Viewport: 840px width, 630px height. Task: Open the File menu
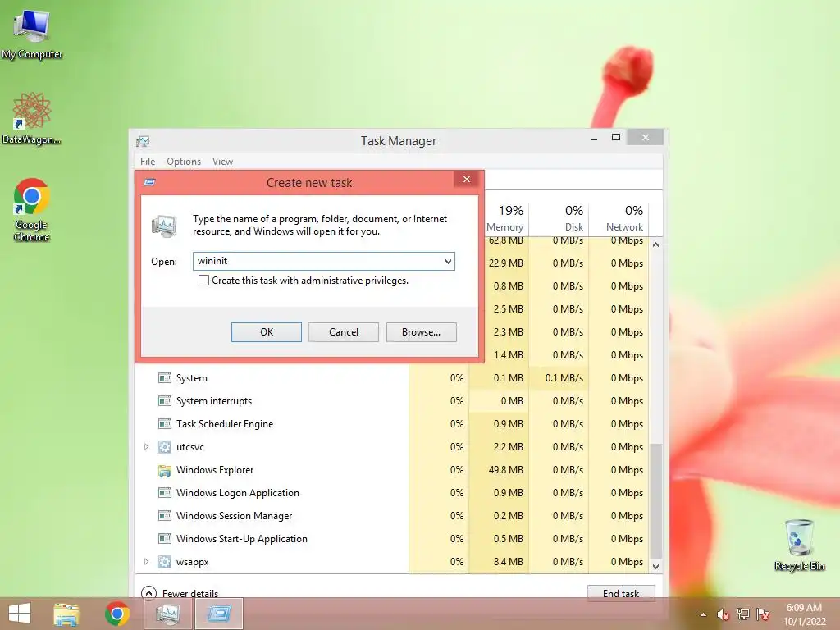click(148, 162)
